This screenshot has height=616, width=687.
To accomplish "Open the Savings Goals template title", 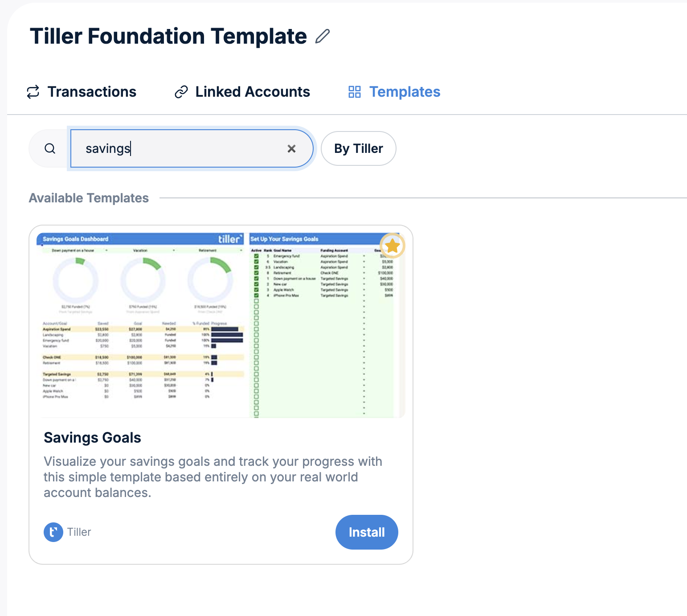I will point(92,438).
